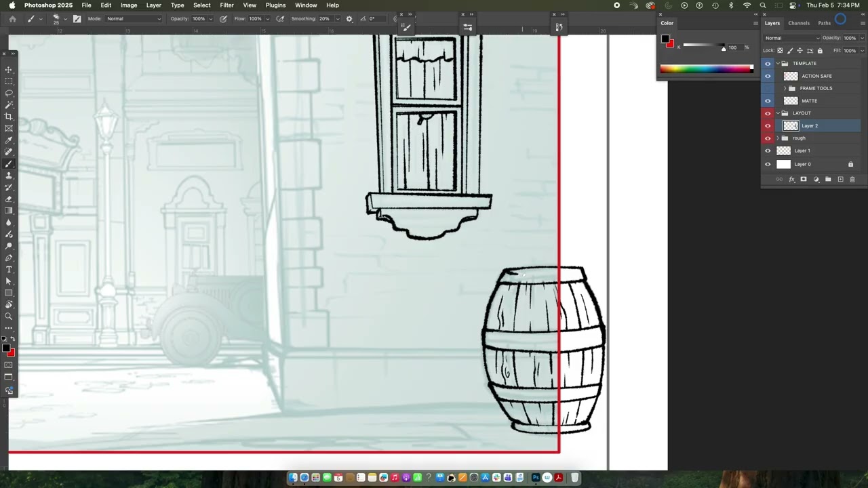This screenshot has height=488, width=868.
Task: Open layer blend mode Normal dropdown
Action: [x=791, y=38]
